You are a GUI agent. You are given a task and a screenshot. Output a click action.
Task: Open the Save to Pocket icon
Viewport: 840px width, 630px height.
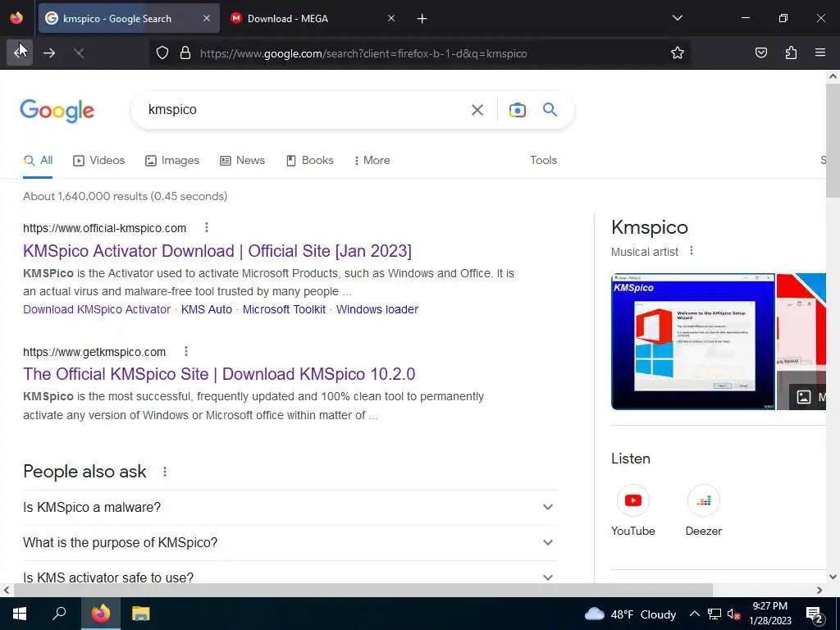coord(760,52)
